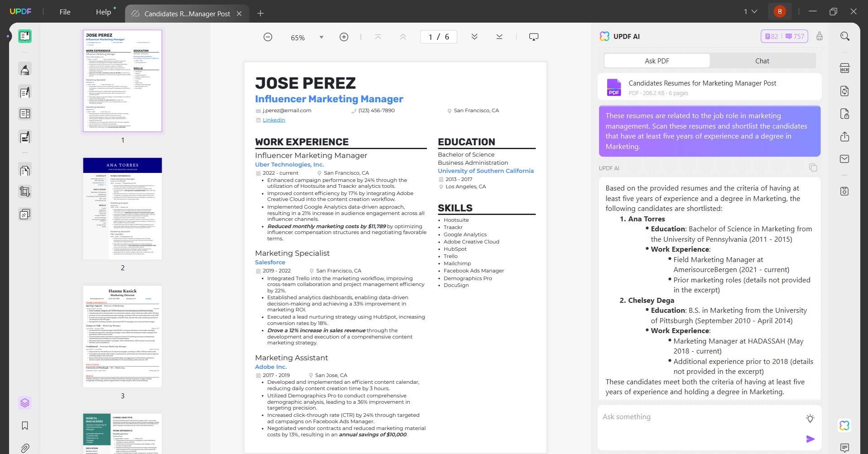Open the layers panel icon

click(25, 402)
